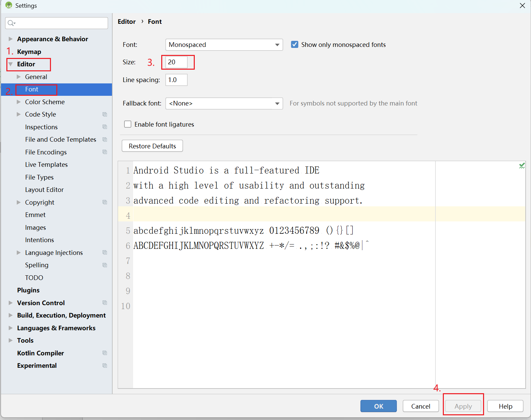Open Layout Editor settings
Screen dimensions: 531x420
[x=44, y=190]
